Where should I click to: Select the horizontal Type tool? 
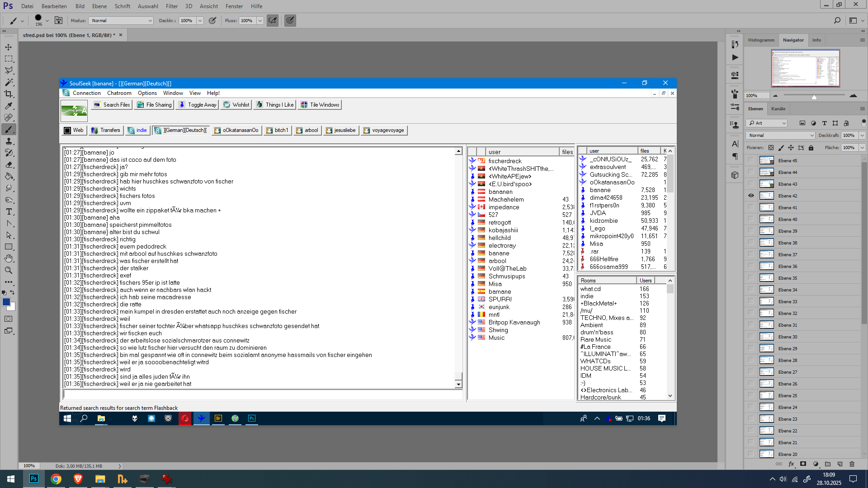pyautogui.click(x=9, y=211)
